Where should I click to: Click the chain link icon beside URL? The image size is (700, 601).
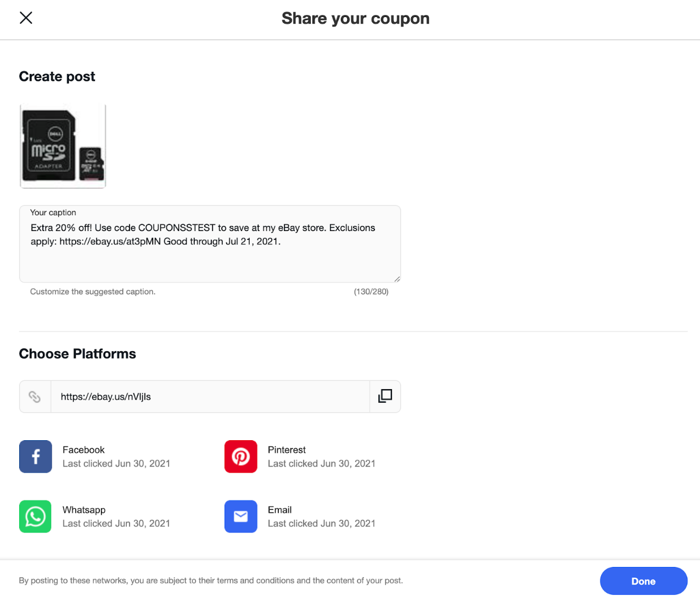pos(35,396)
